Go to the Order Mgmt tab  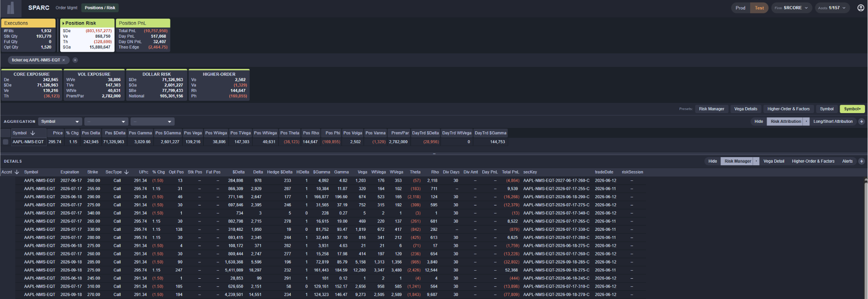[67, 8]
